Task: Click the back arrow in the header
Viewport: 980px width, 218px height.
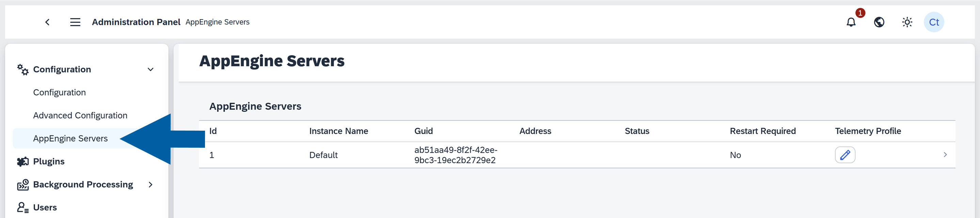Action: (x=48, y=22)
